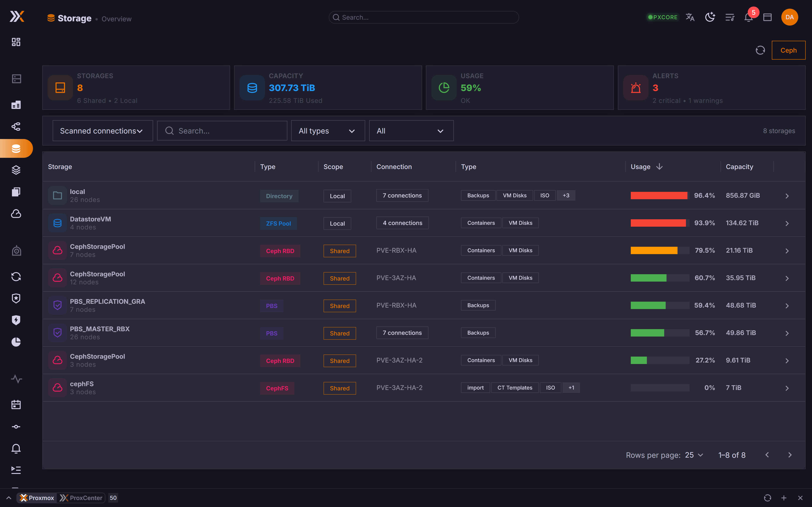Select the Proxmox tab at bottom
This screenshot has width=812, height=507.
click(37, 498)
